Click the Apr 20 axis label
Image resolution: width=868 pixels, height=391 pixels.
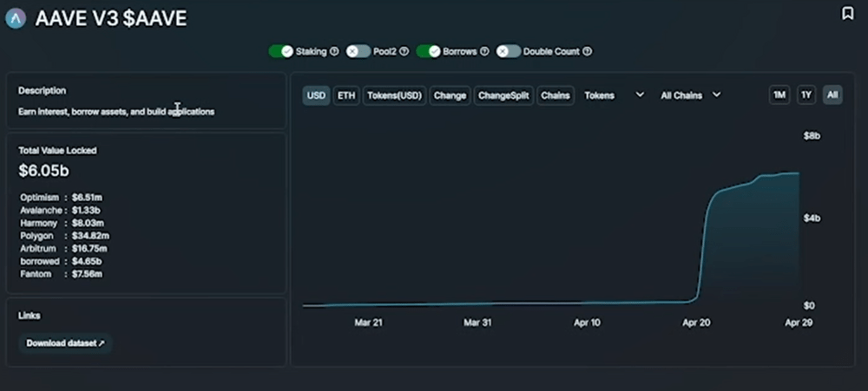(696, 323)
